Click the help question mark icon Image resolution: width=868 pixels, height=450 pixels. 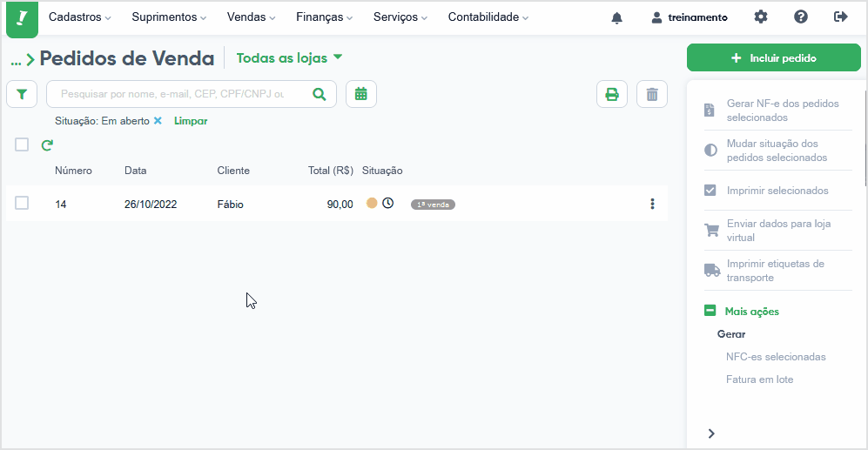[x=800, y=17]
